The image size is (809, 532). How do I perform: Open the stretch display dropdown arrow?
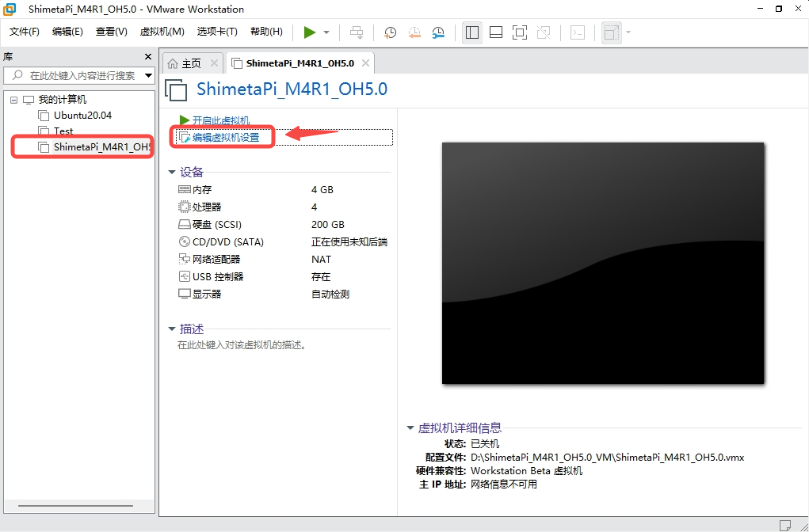[x=628, y=32]
